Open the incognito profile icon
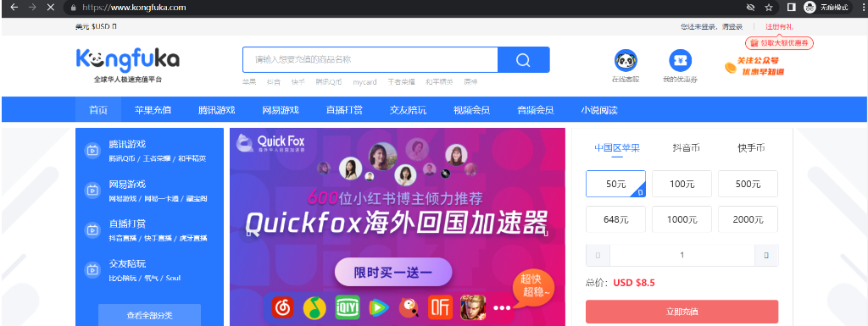868x326 pixels. (810, 8)
